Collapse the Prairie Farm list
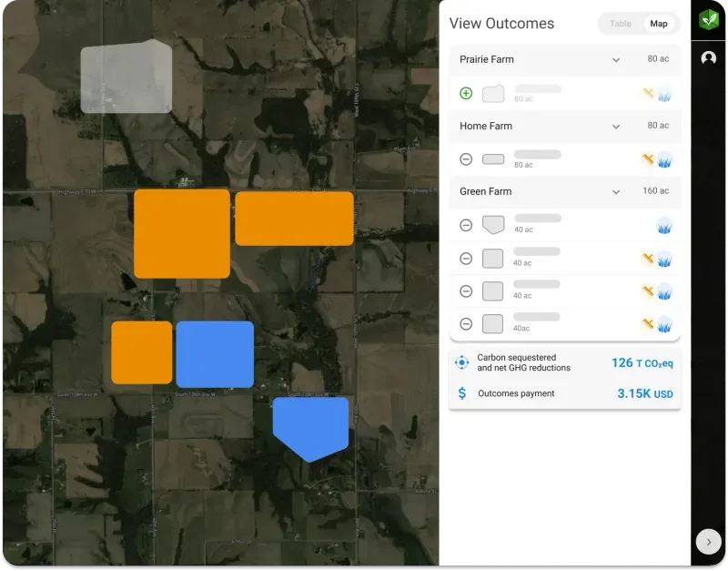The width and height of the screenshot is (728, 571). pyautogui.click(x=615, y=60)
